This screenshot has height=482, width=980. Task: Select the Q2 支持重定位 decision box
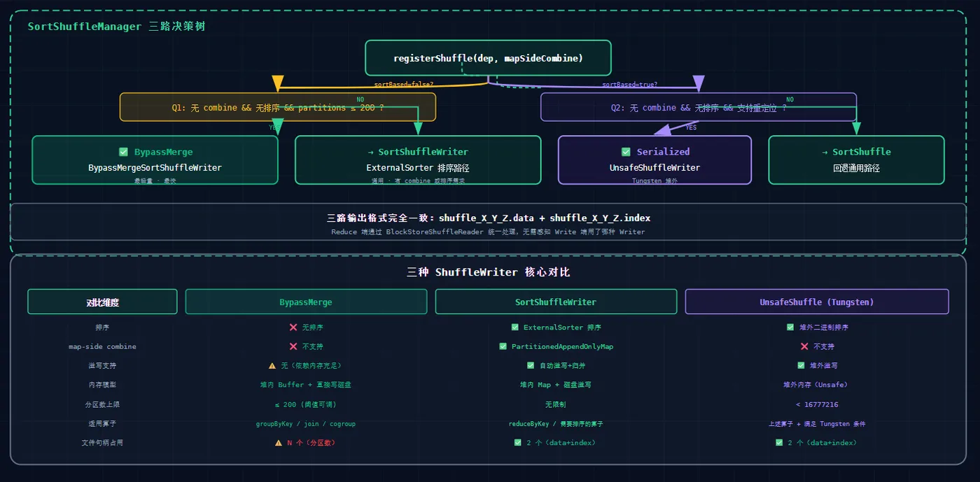(x=699, y=107)
